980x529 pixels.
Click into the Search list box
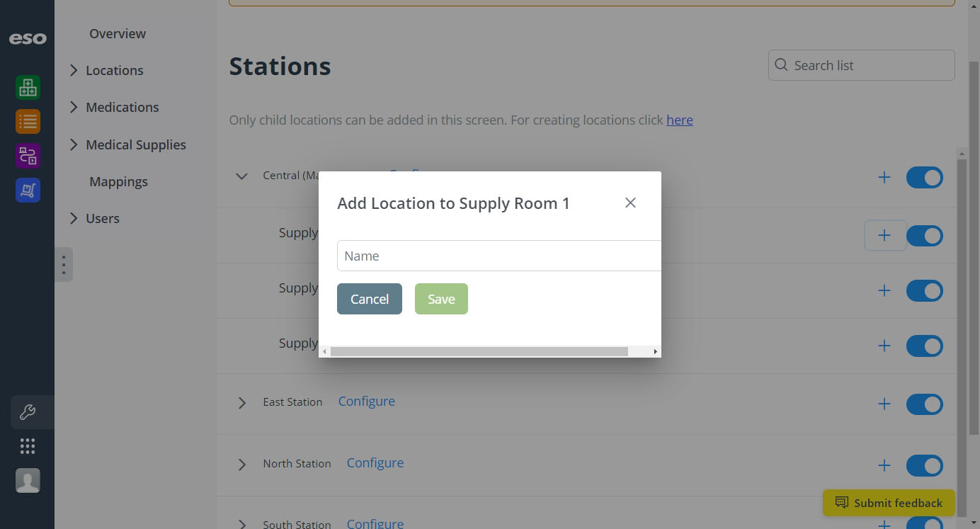862,65
